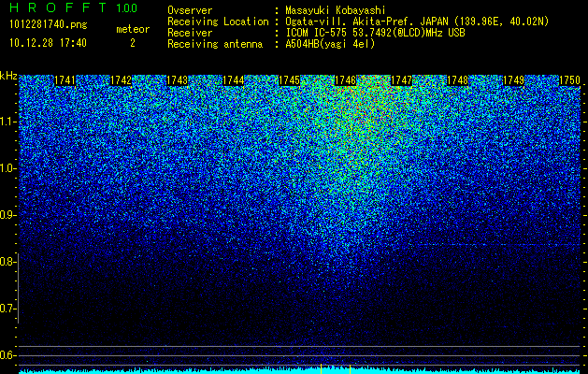The image size is (588, 374).
Task: Click the cyan signal level strip below the spectrogram
Action: [x=300, y=370]
